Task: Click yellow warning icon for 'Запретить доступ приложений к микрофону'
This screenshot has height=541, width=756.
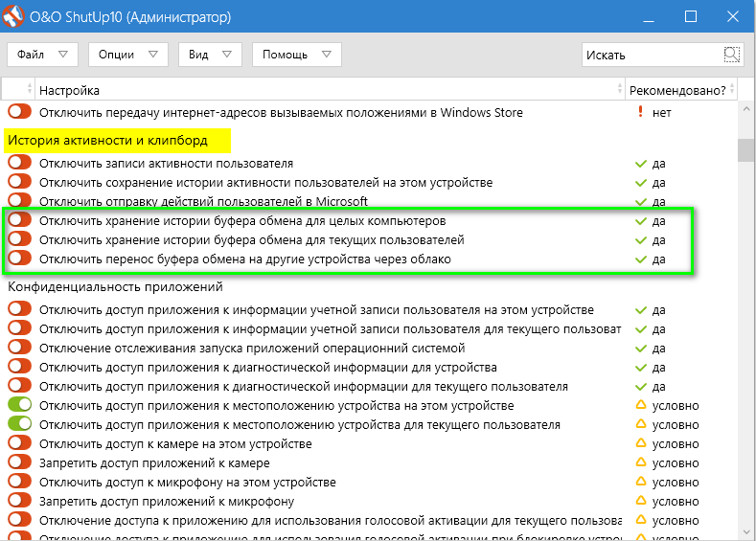Action: [641, 501]
